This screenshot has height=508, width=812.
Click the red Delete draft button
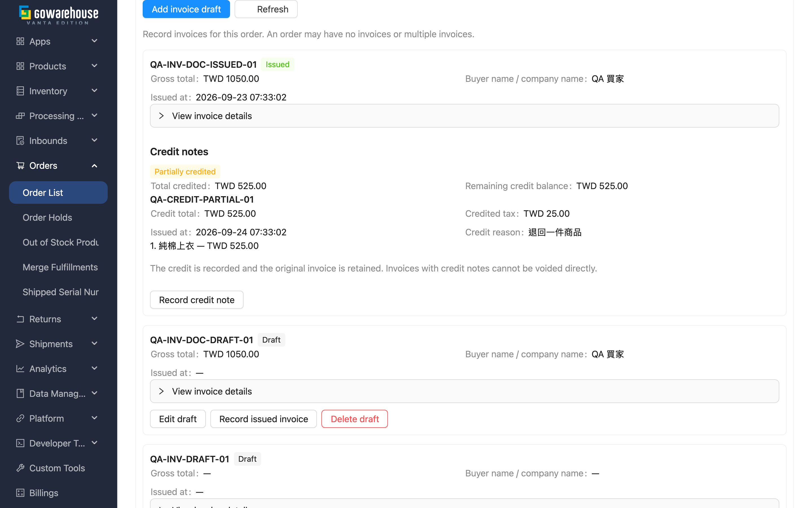[x=355, y=419]
